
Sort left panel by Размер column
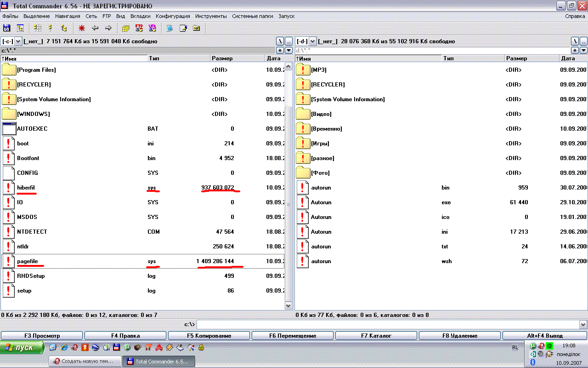[222, 58]
